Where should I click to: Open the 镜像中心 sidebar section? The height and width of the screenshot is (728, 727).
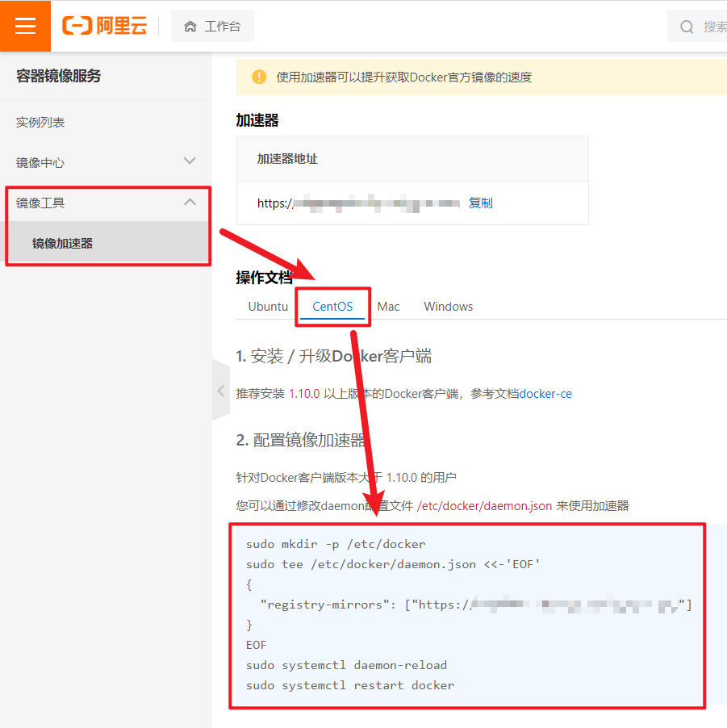pyautogui.click(x=40, y=162)
